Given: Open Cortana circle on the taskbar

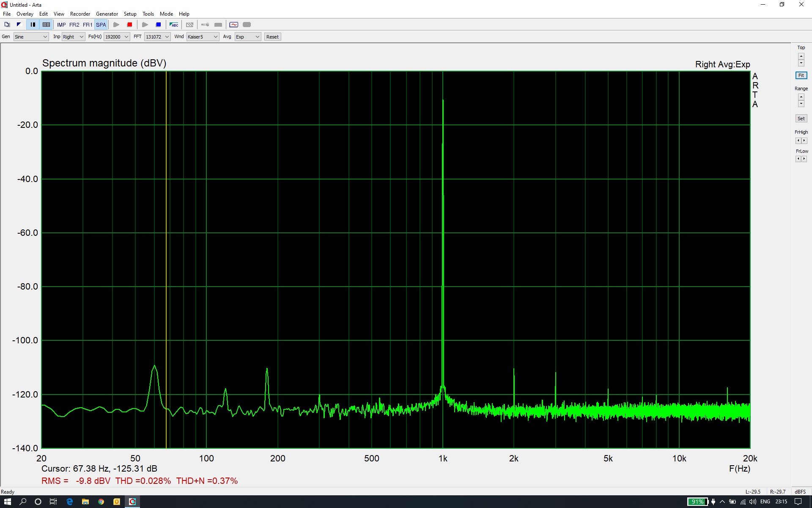Looking at the screenshot, I should pos(38,502).
